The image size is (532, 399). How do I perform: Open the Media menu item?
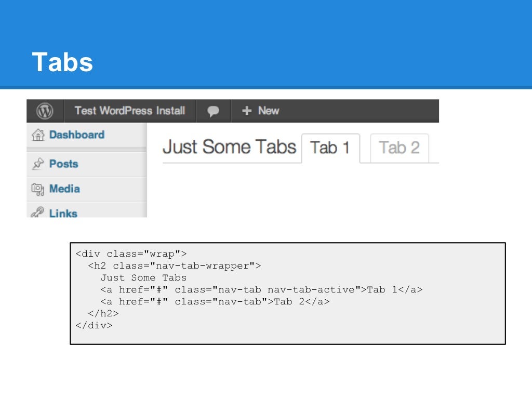[64, 189]
